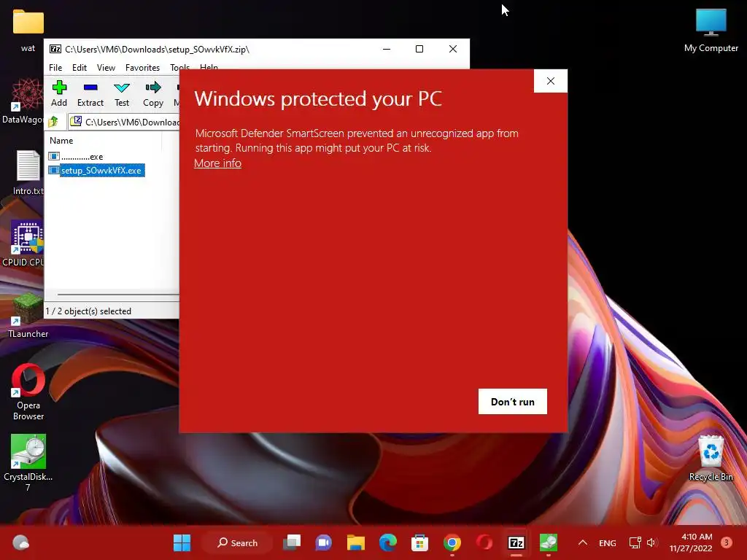This screenshot has height=560, width=747.
Task: Click the volume tray icon
Action: pyautogui.click(x=651, y=542)
